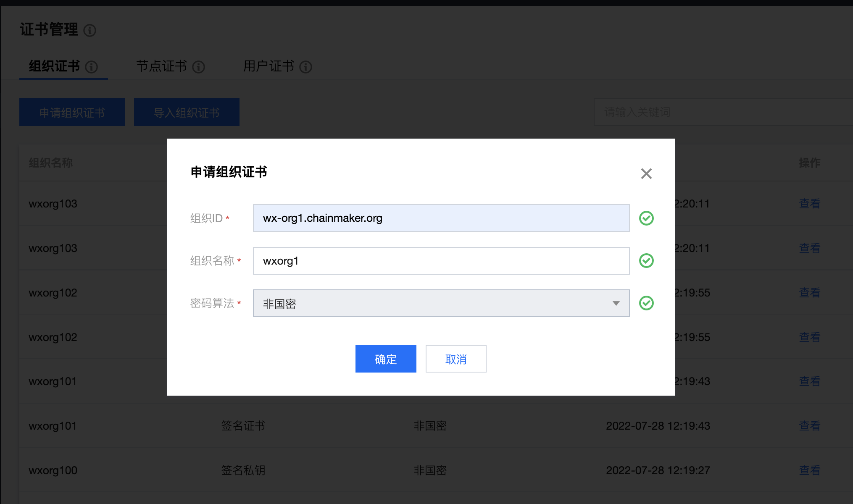Click the 非国密 cell in wxorg100 row
This screenshot has height=504, width=853.
click(430, 470)
